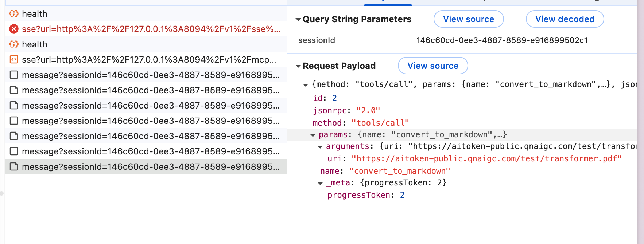
Task: Click the orange icon beside the sse Fmcp request
Action: tap(14, 60)
